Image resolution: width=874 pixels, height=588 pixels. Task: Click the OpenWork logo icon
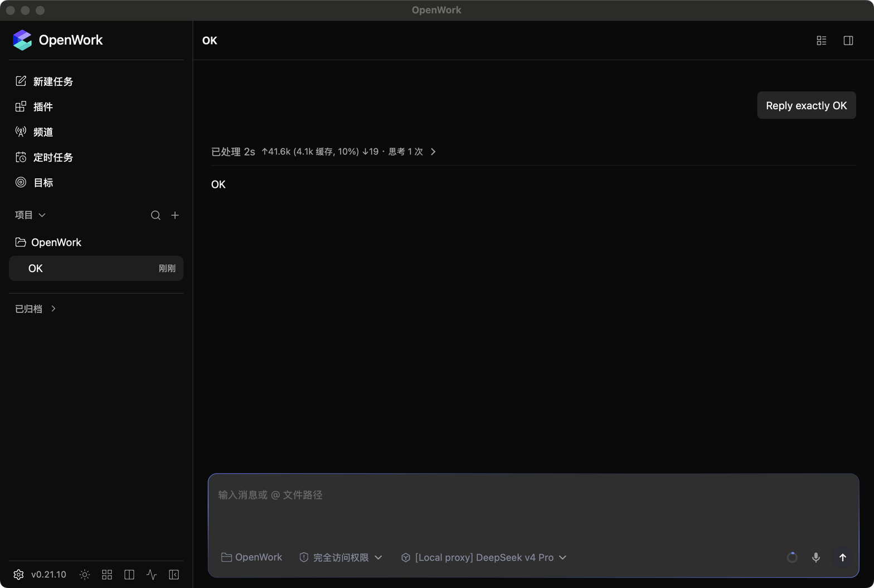(x=22, y=40)
